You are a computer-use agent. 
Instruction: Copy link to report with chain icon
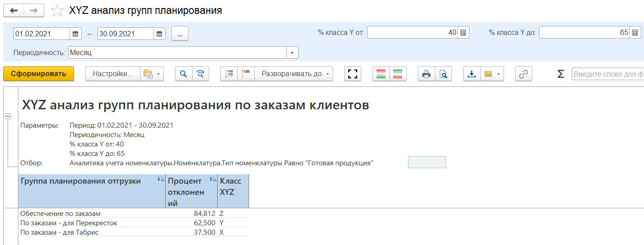click(523, 74)
